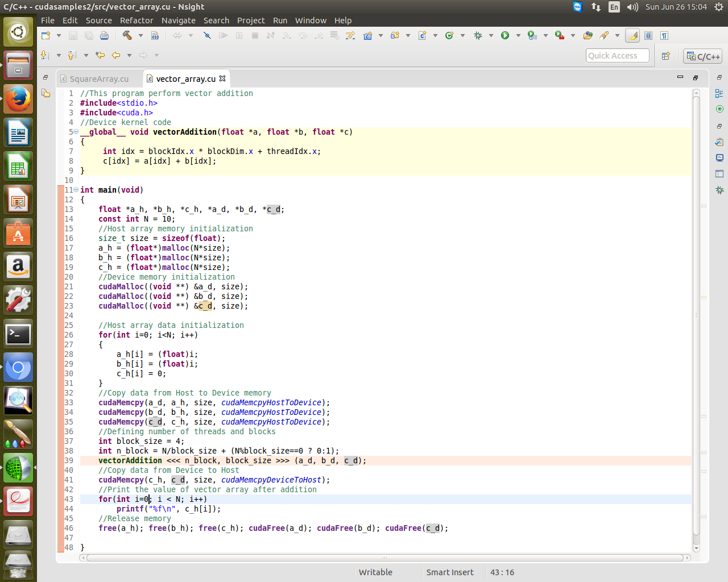The width and height of the screenshot is (728, 582).
Task: Toggle Mark Occurrences highlighter button
Action: click(632, 35)
